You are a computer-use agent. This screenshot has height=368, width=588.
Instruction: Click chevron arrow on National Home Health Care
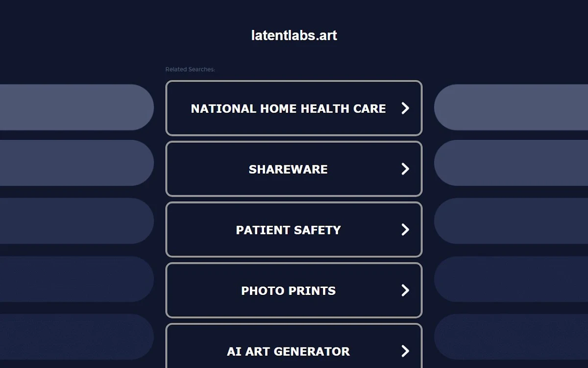(405, 108)
